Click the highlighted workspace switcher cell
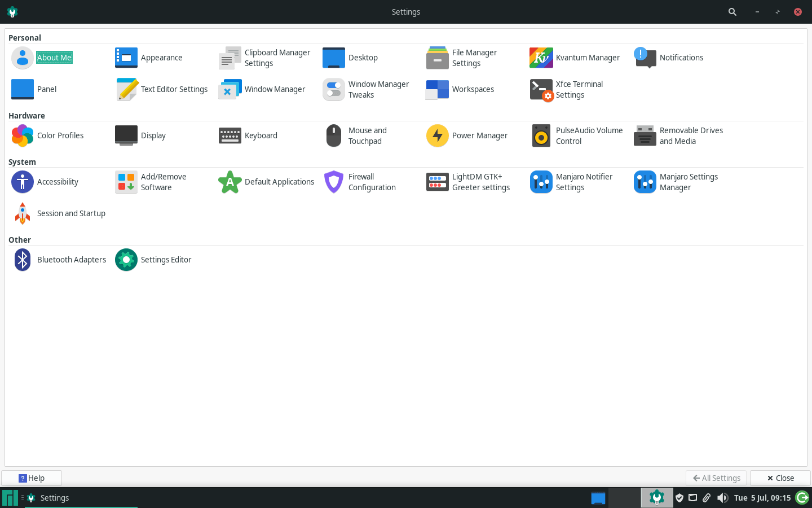The width and height of the screenshot is (812, 508). 657,498
